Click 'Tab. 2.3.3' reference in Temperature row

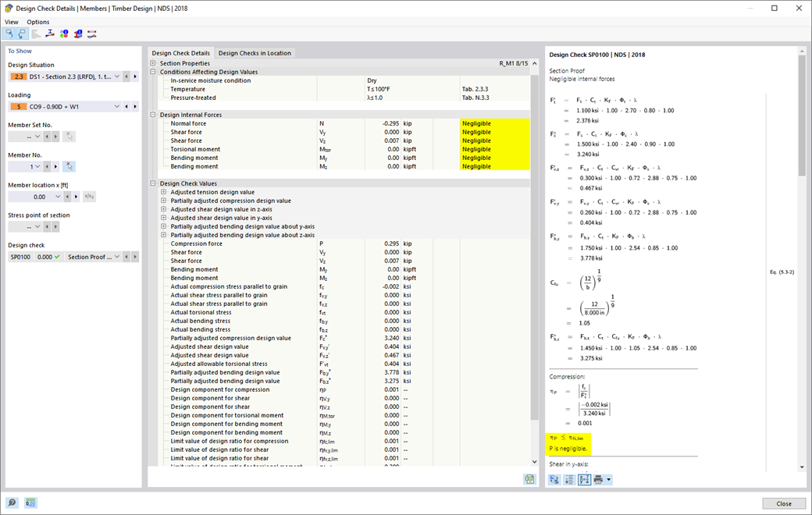coord(475,89)
